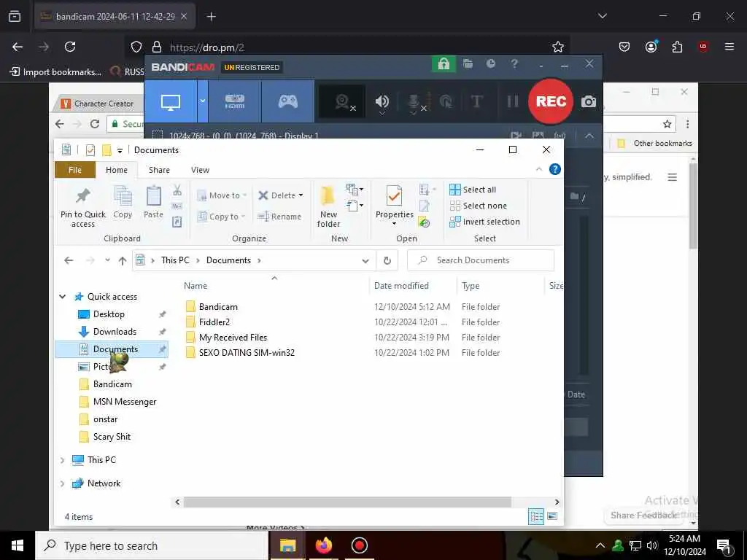The image size is (747, 560).
Task: Click Select none
Action: pyautogui.click(x=479, y=206)
